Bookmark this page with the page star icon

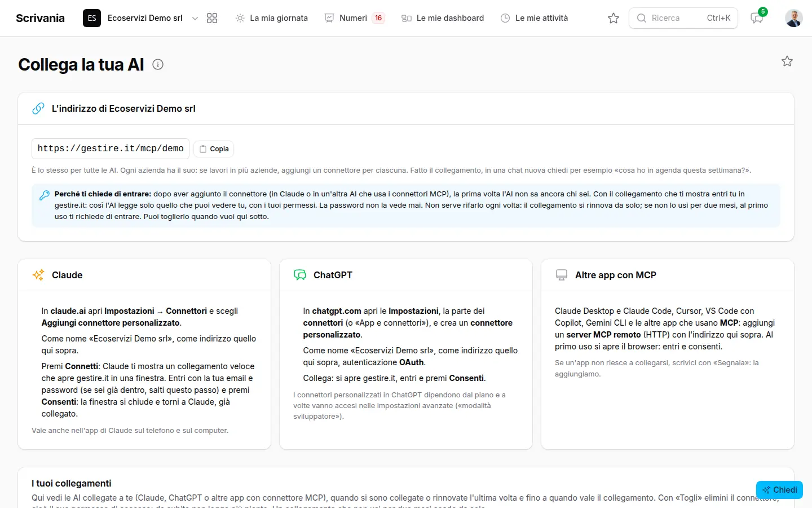(x=787, y=61)
